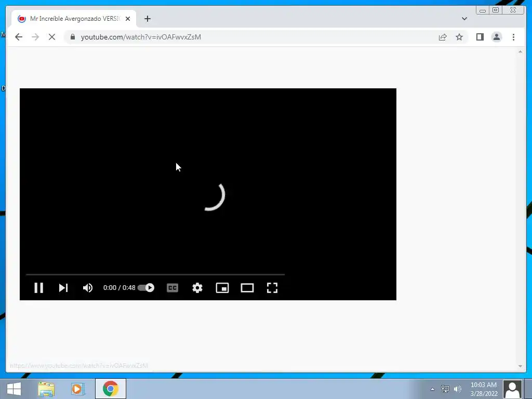Screen dimensions: 532x399
Task: Pause the YouTube video
Action: tap(38, 288)
